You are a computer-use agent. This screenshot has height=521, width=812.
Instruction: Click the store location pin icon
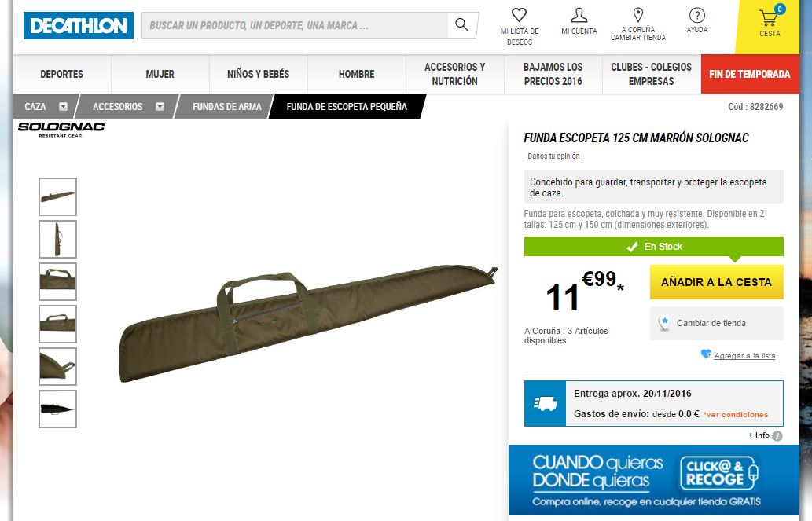tap(638, 14)
